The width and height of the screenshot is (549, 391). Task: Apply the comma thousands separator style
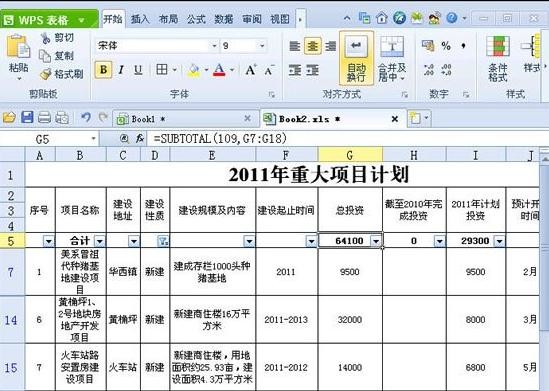(464, 46)
